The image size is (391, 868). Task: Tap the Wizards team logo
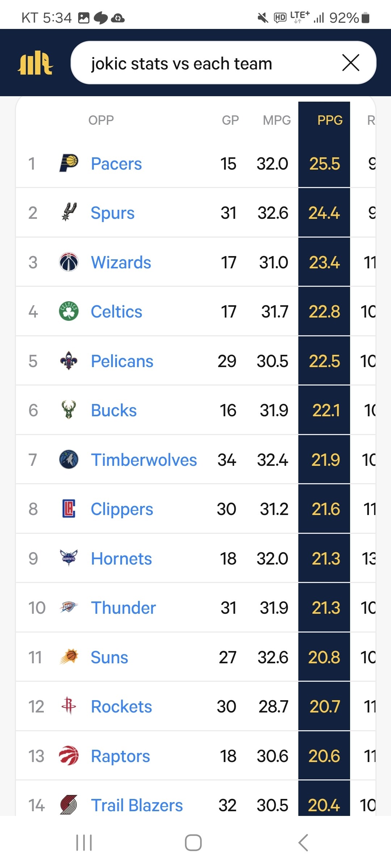[69, 262]
